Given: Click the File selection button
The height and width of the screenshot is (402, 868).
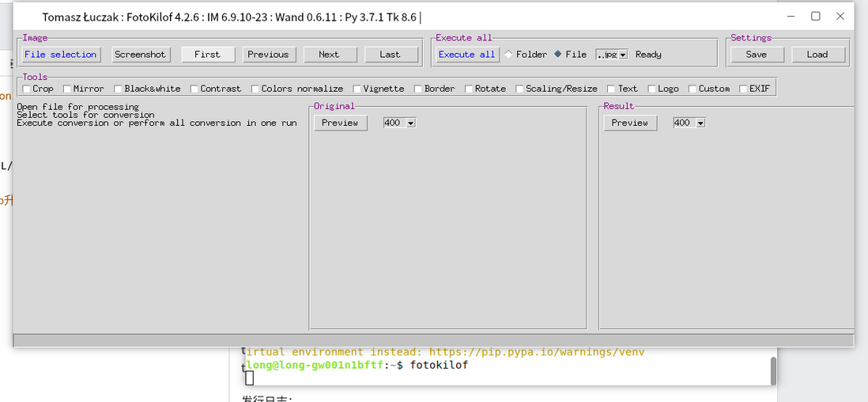Looking at the screenshot, I should [61, 55].
